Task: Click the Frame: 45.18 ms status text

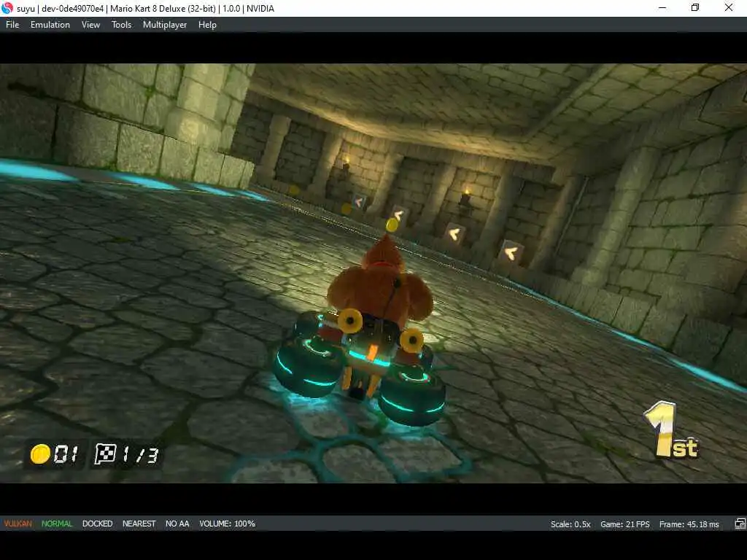Action: [689, 524]
